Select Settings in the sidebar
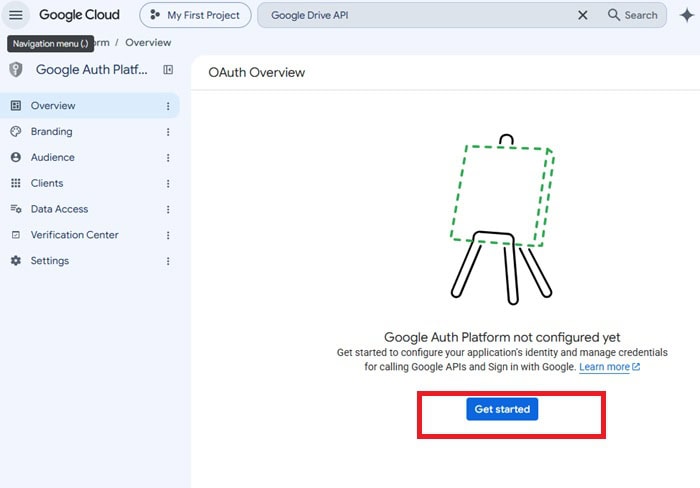The height and width of the screenshot is (488, 700). (90, 261)
